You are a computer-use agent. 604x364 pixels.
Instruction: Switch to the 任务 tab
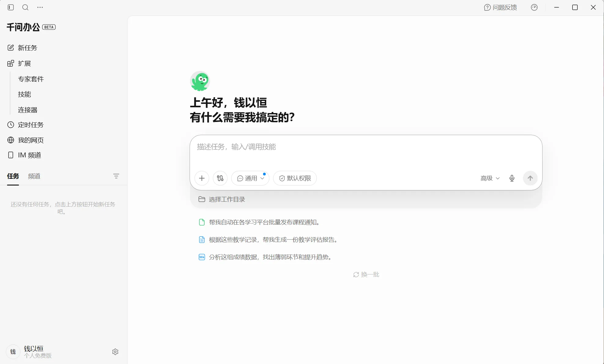coord(13,176)
